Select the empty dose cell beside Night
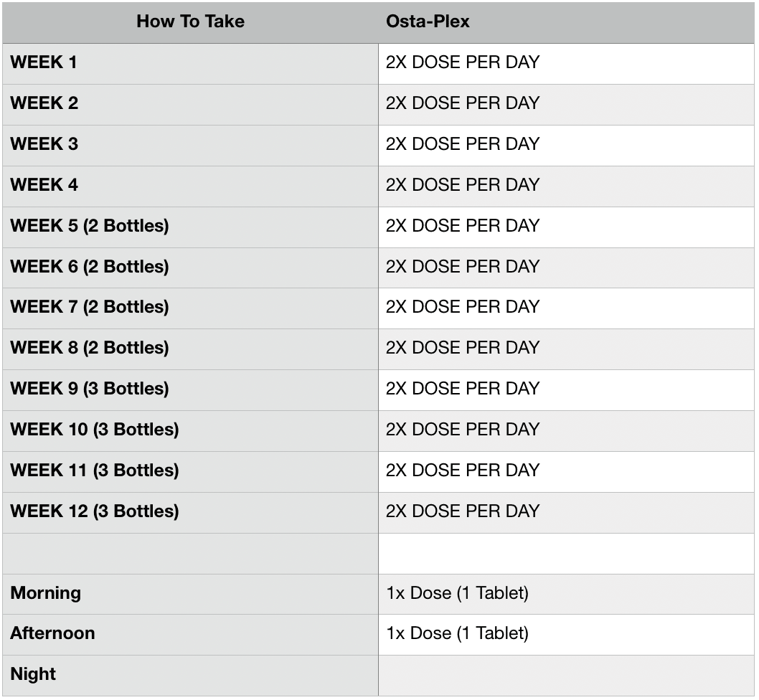Image resolution: width=759 pixels, height=700 pixels. [x=566, y=674]
